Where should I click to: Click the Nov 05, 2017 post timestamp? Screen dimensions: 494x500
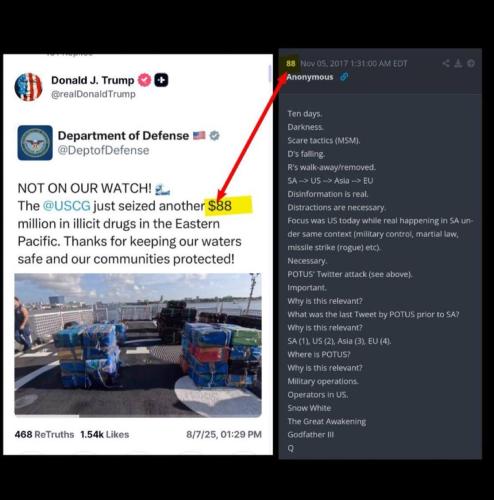point(354,63)
